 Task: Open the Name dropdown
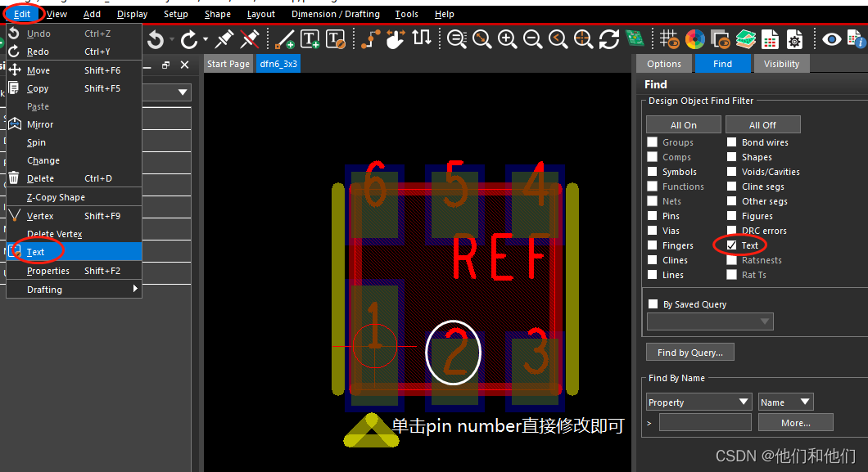[785, 402]
